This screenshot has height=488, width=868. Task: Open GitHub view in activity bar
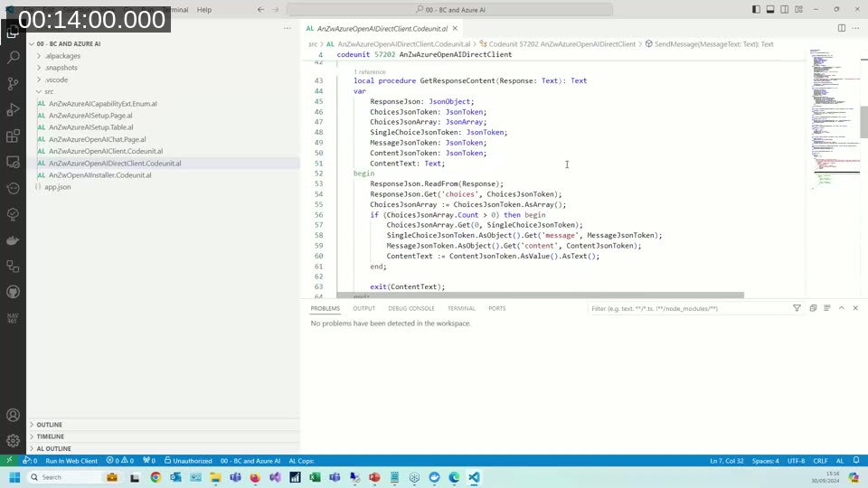tap(13, 292)
